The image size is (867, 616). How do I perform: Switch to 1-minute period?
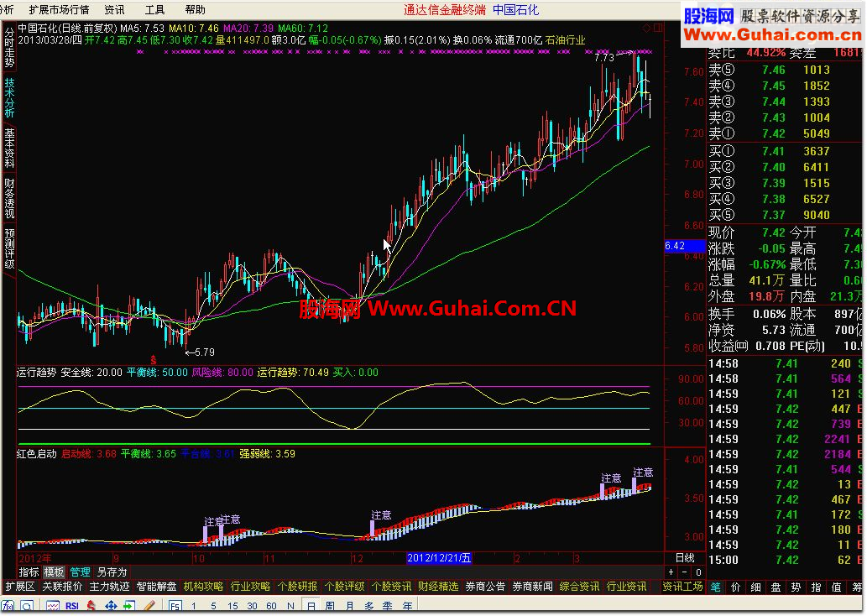coord(194,606)
